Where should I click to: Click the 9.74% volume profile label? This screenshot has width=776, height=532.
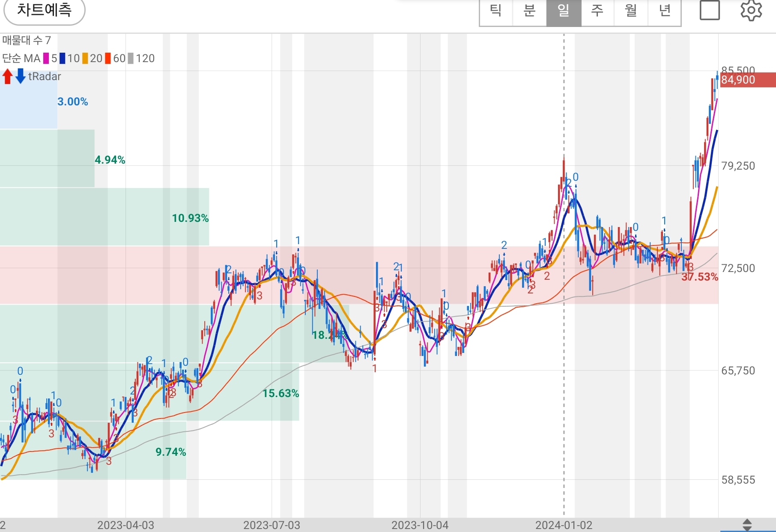click(171, 451)
